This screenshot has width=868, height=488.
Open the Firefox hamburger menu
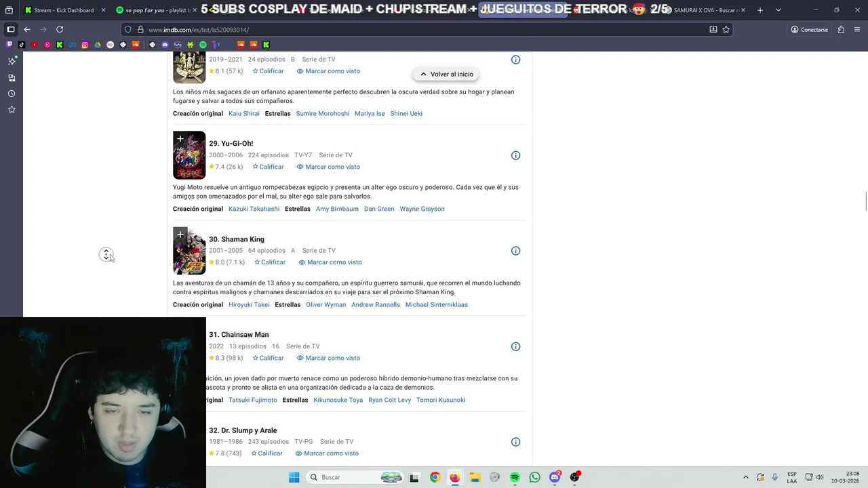(x=856, y=30)
